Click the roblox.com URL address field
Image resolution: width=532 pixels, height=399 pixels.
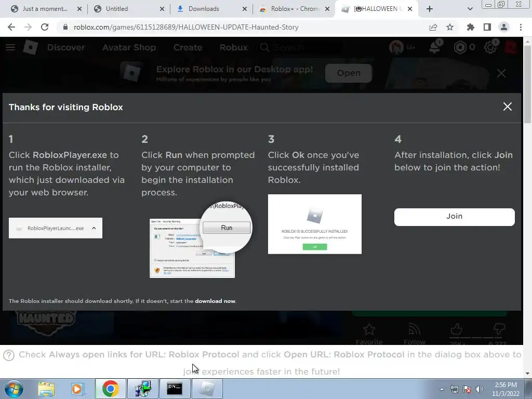[x=186, y=27]
